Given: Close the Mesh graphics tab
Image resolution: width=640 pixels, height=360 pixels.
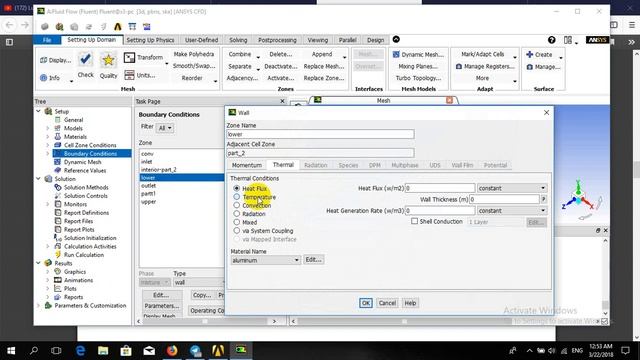Looking at the screenshot, I should [449, 100].
